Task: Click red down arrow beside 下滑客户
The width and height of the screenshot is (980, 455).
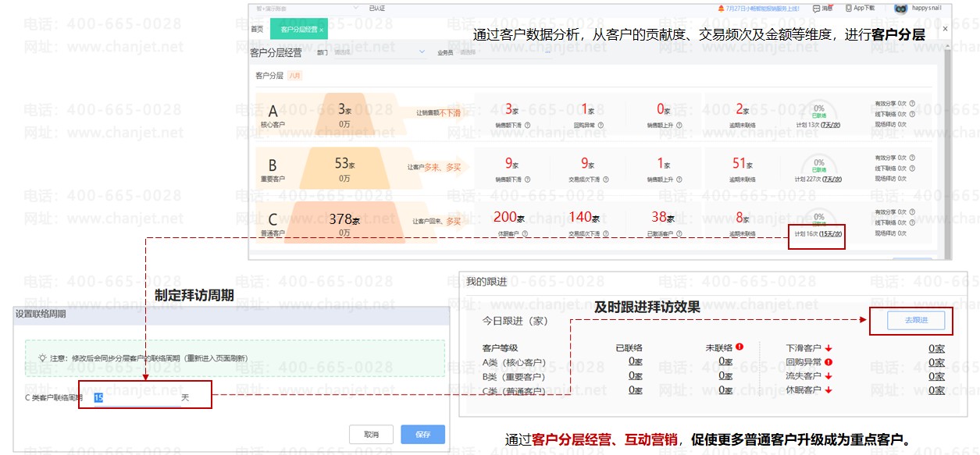Action: coord(829,348)
